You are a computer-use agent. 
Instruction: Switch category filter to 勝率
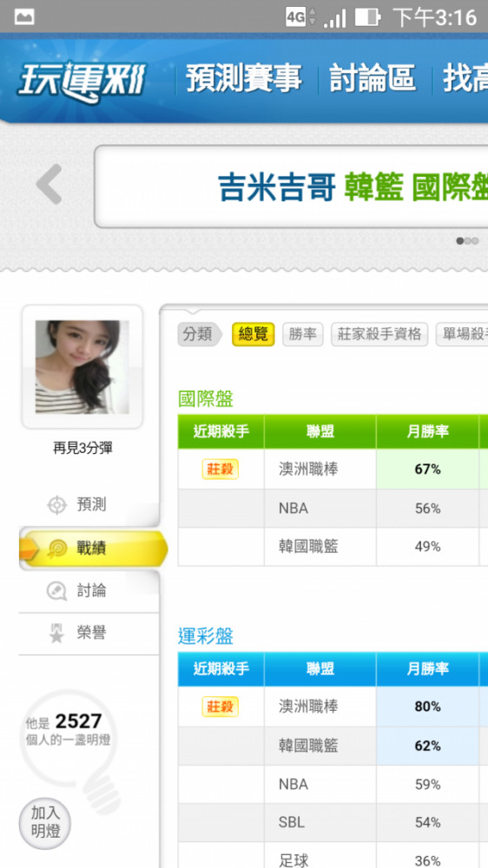tap(303, 334)
